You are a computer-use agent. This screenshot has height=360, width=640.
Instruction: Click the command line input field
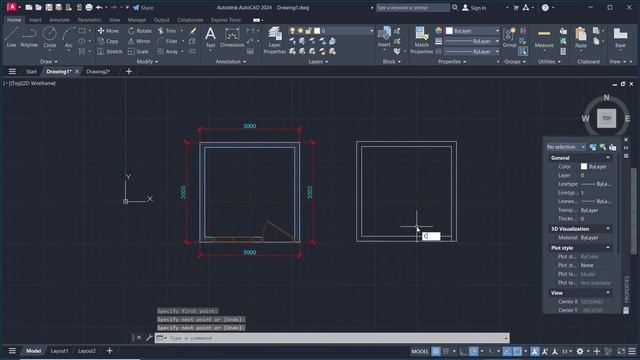[332, 338]
